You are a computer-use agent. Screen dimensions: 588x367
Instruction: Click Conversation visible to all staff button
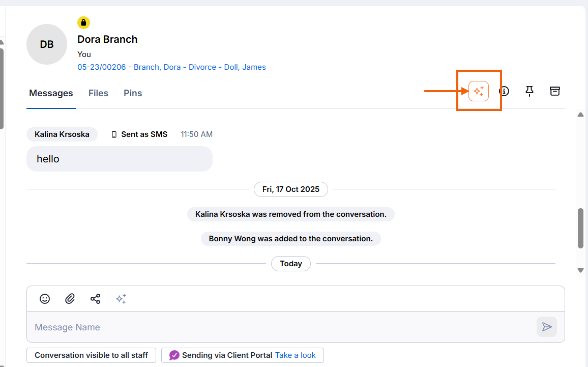91,355
